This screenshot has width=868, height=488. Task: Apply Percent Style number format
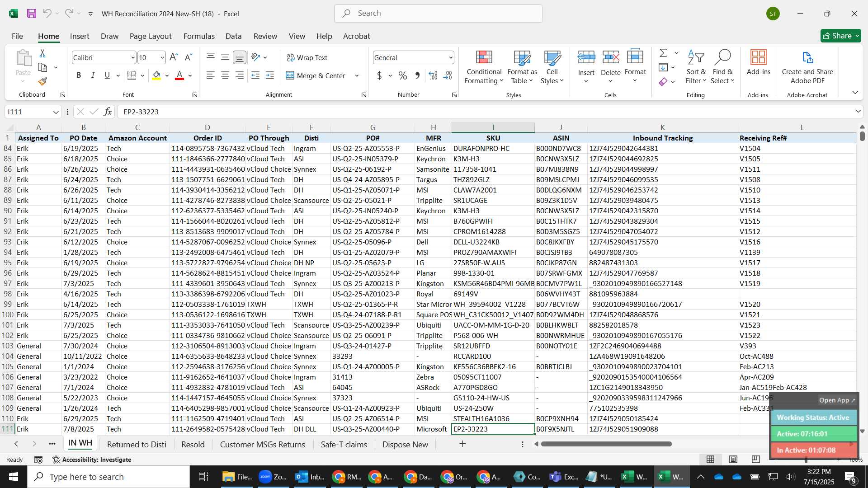[x=403, y=75]
